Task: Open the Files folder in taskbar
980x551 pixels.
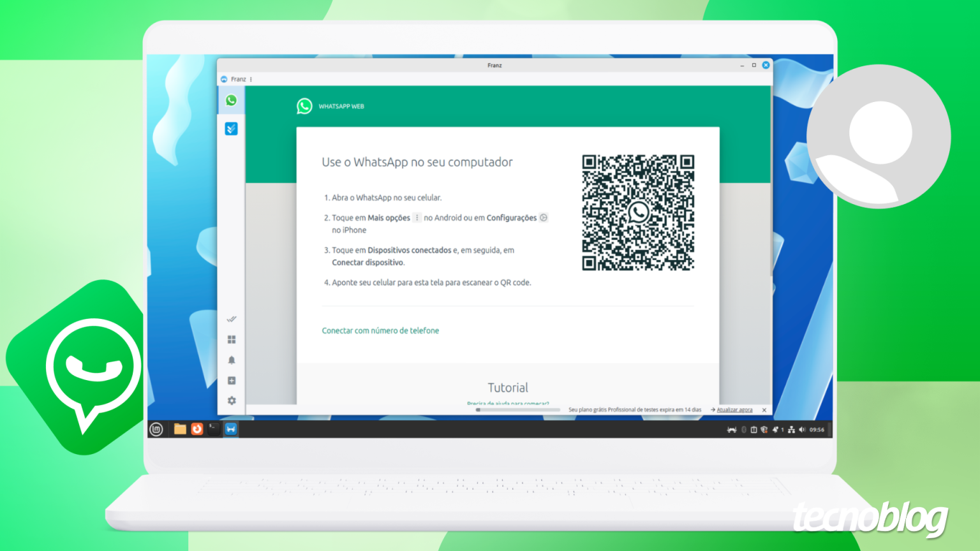Action: [180, 429]
